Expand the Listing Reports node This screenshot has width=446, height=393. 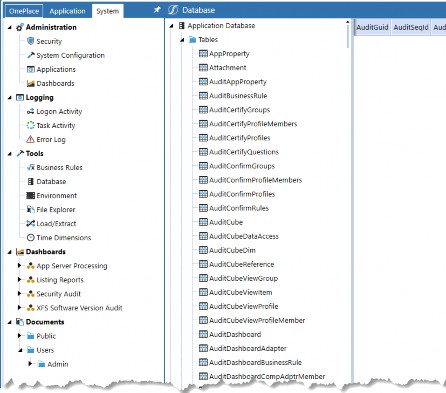coord(19,280)
